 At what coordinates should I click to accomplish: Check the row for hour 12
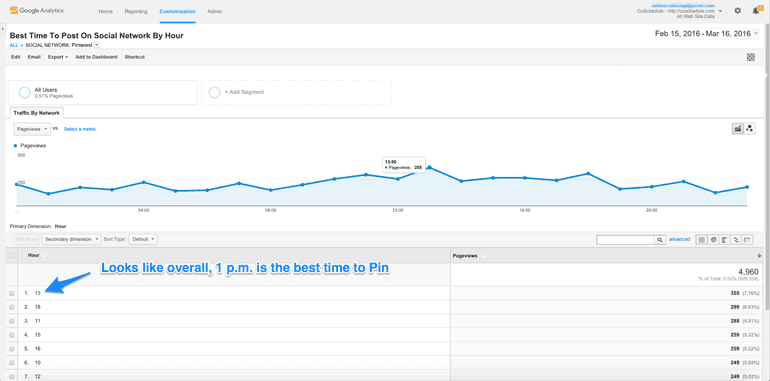coord(12,377)
